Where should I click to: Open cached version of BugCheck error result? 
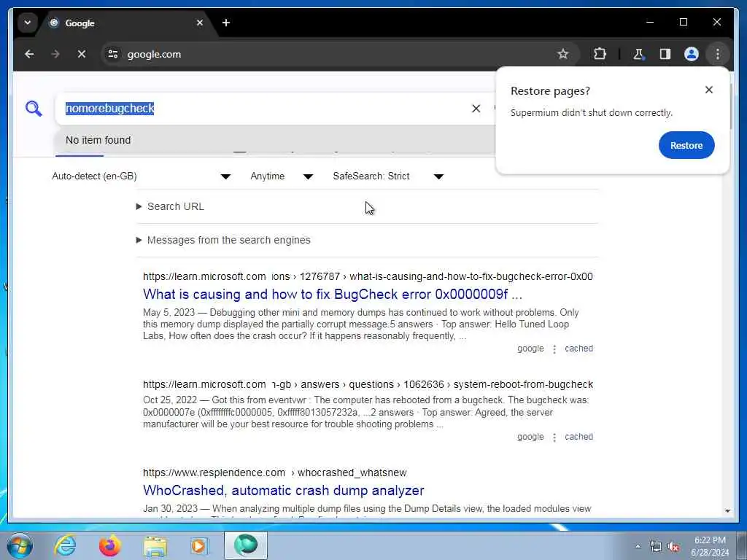click(578, 349)
